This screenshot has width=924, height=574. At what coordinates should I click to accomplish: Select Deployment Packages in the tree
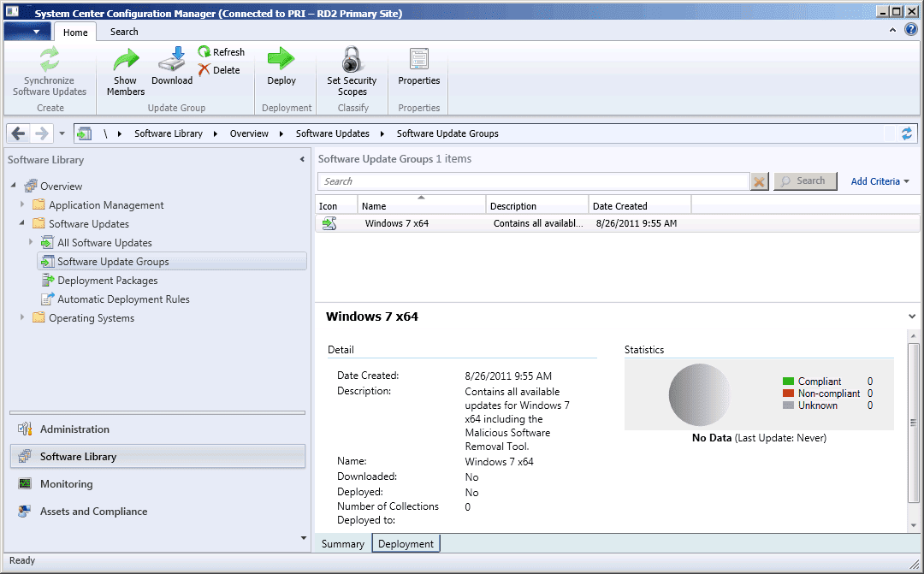107,281
